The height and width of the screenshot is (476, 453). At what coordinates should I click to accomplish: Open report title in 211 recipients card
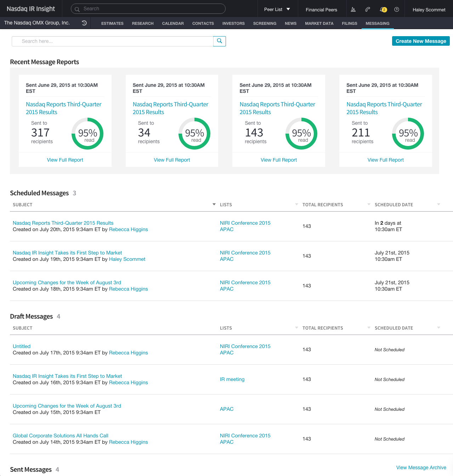[384, 108]
